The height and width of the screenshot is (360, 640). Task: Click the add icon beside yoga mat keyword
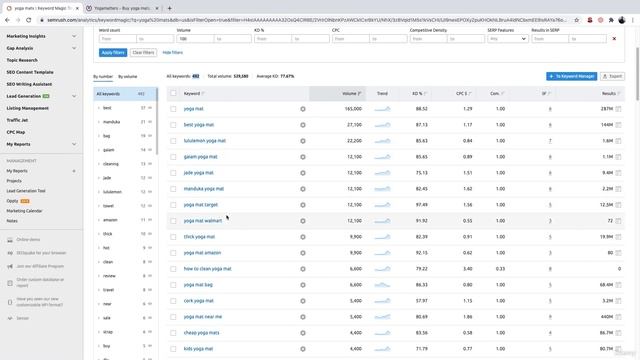303,109
